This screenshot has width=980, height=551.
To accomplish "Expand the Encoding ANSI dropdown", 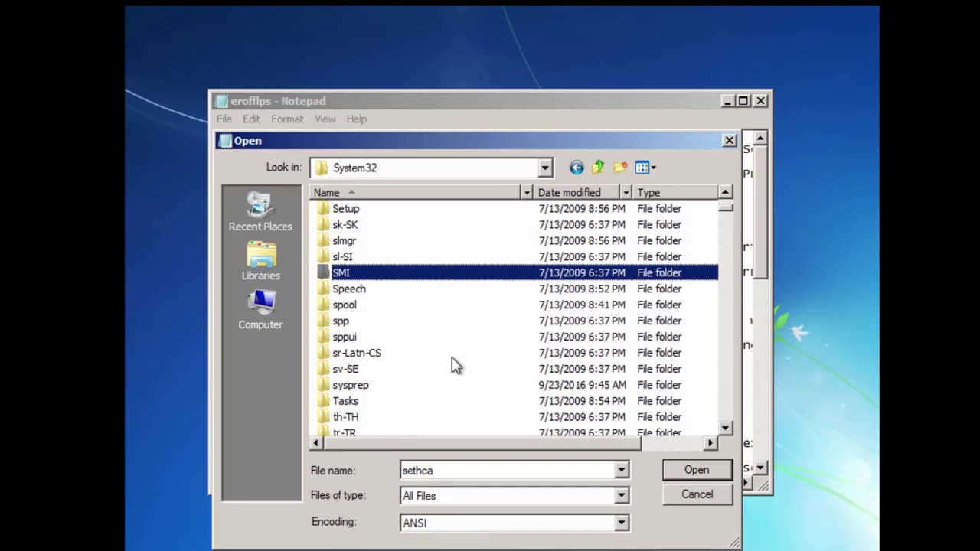I will [621, 522].
